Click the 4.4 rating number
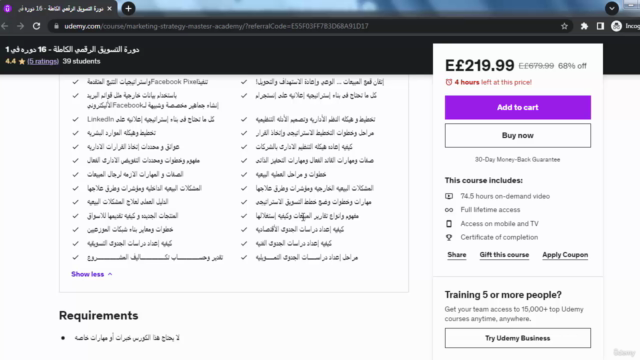 (x=11, y=61)
